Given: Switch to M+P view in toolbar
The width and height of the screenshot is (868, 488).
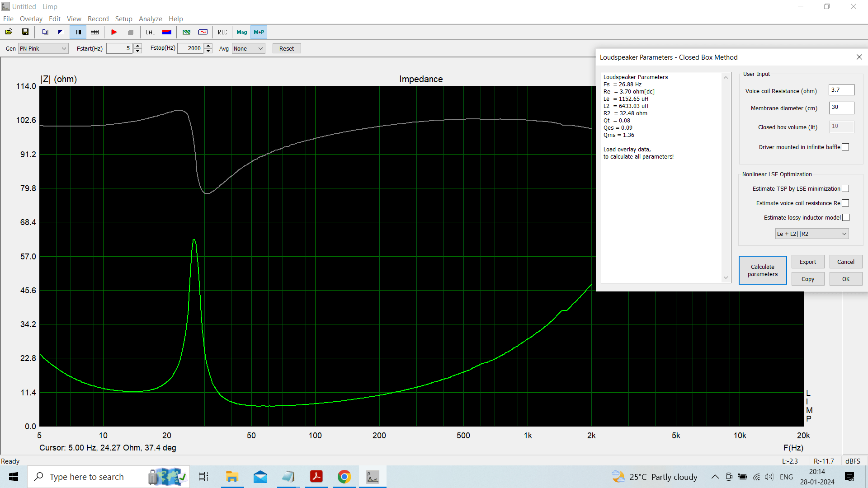Looking at the screenshot, I should click(x=259, y=32).
